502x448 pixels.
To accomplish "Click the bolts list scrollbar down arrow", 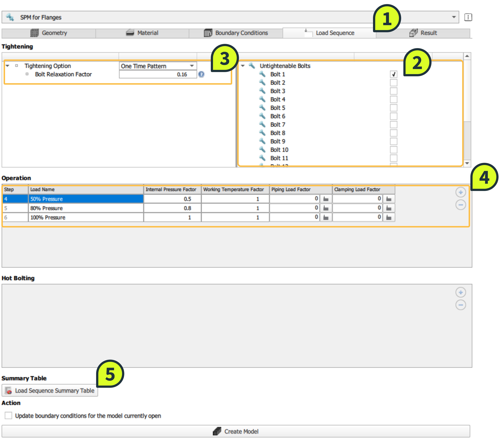I will click(x=467, y=163).
